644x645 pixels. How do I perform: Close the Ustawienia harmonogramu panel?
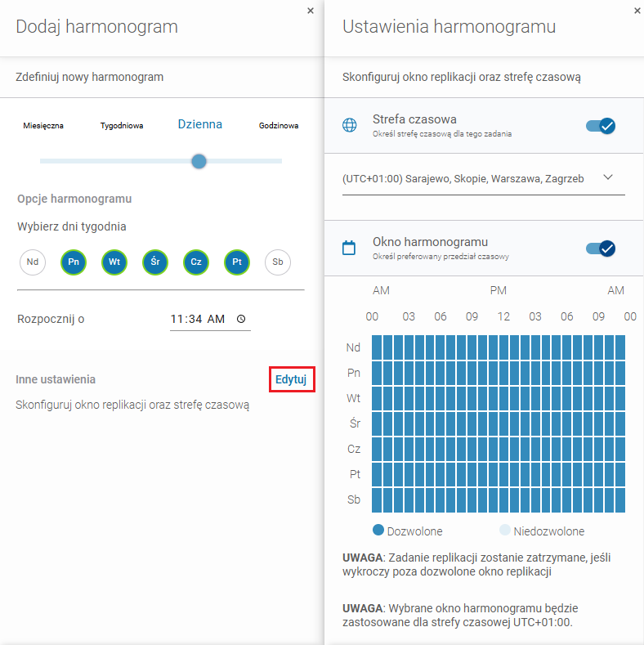point(637,11)
